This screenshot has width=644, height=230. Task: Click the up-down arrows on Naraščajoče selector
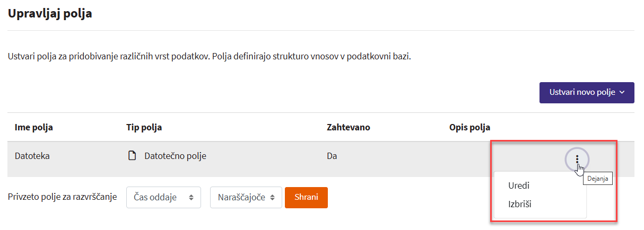273,198
